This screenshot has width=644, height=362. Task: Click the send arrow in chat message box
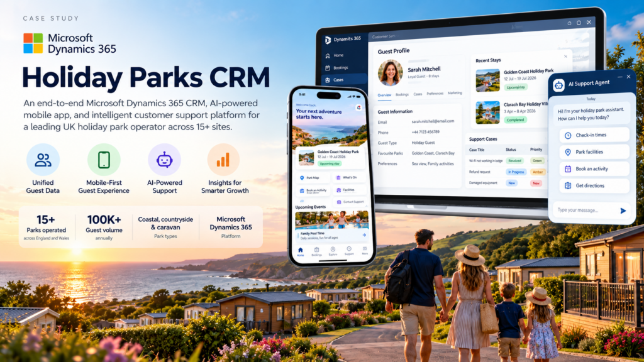click(x=623, y=211)
